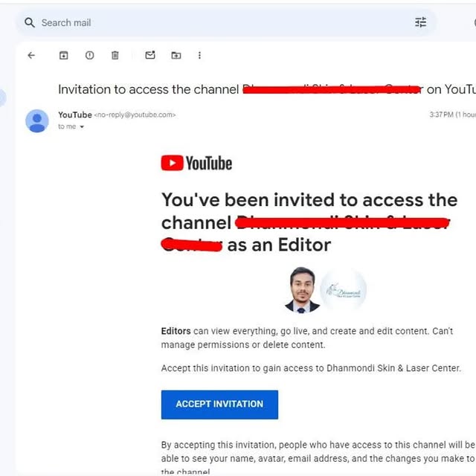The width and height of the screenshot is (476, 476).
Task: Delete the email with trash icon
Action: pyautogui.click(x=115, y=55)
